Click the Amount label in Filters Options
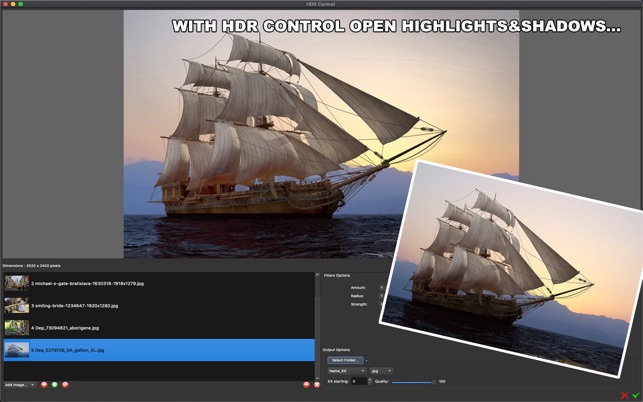The width and height of the screenshot is (643, 402). [x=358, y=288]
